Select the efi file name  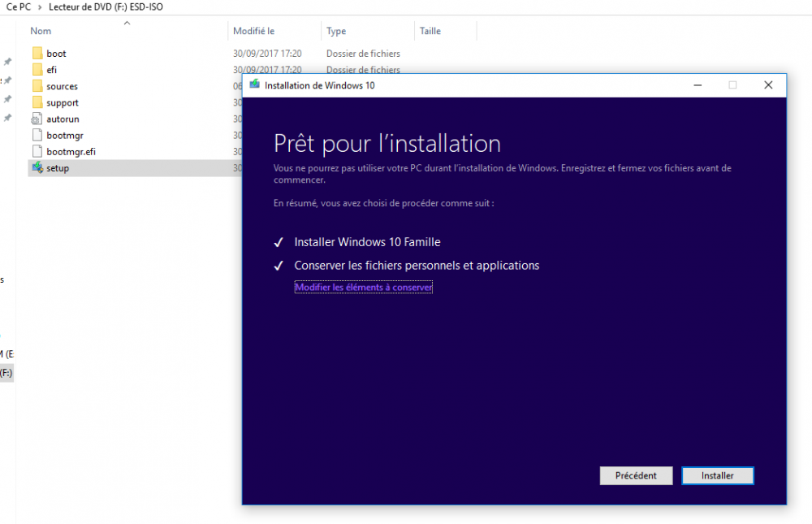click(52, 69)
